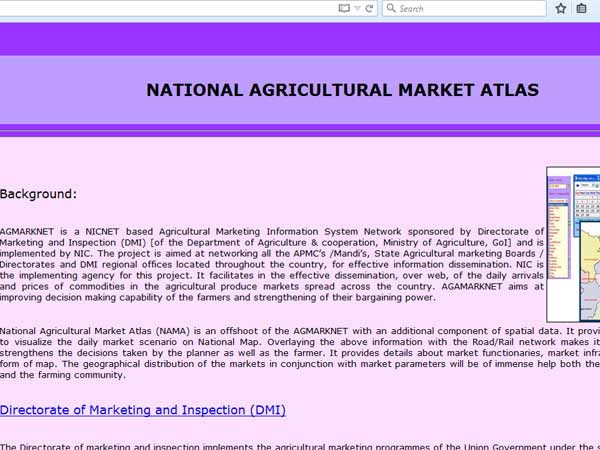
Task: Click the magnifier icon in search box
Action: pyautogui.click(x=391, y=8)
